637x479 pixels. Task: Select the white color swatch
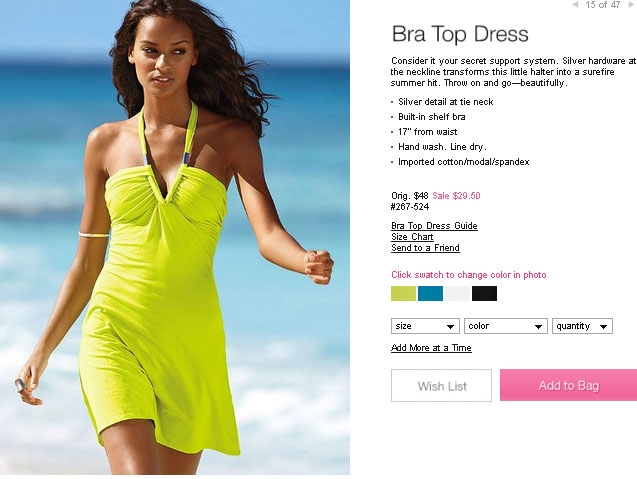click(x=457, y=293)
